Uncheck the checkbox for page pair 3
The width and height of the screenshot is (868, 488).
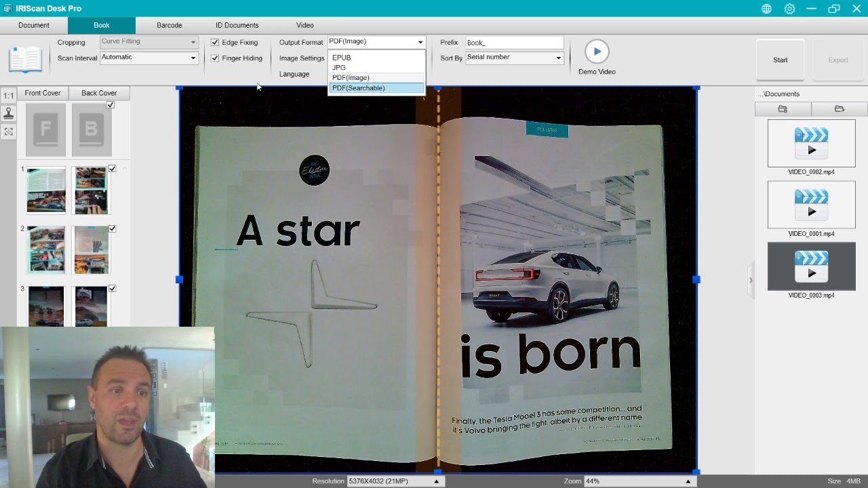[x=113, y=289]
